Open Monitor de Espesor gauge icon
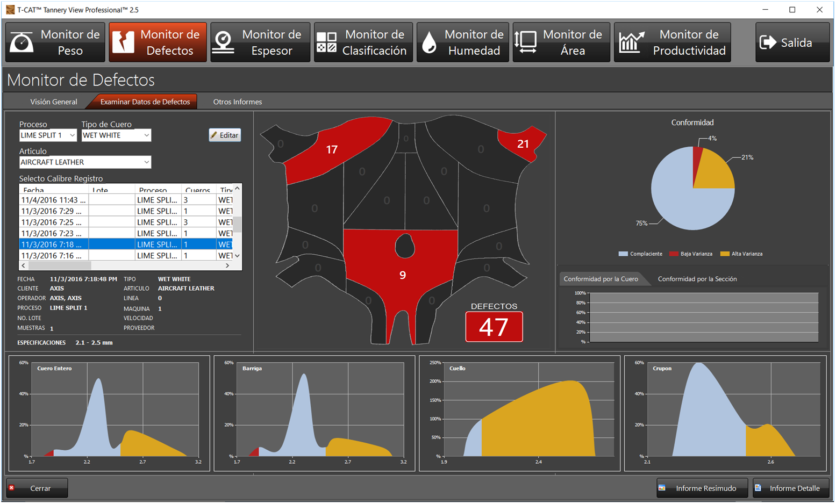Viewport: 836px width, 504px height. 223,42
